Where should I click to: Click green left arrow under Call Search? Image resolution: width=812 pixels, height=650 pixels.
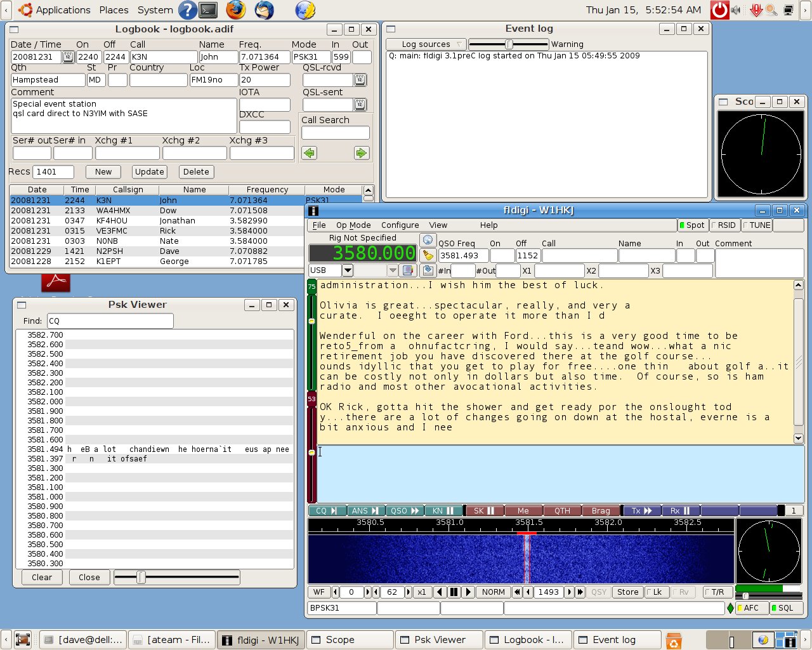click(309, 153)
